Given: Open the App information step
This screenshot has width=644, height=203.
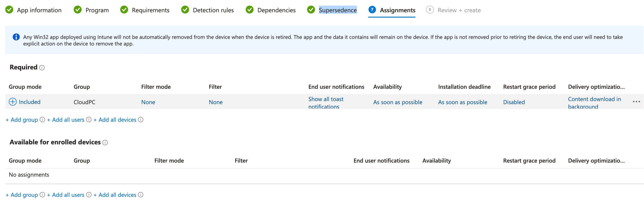Looking at the screenshot, I should point(39,10).
